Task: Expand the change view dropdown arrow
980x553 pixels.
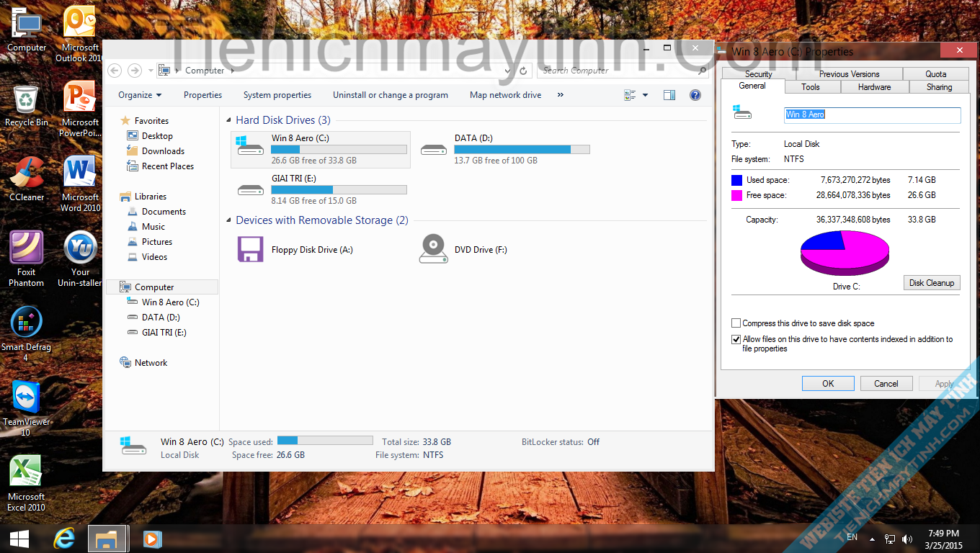Action: 645,95
